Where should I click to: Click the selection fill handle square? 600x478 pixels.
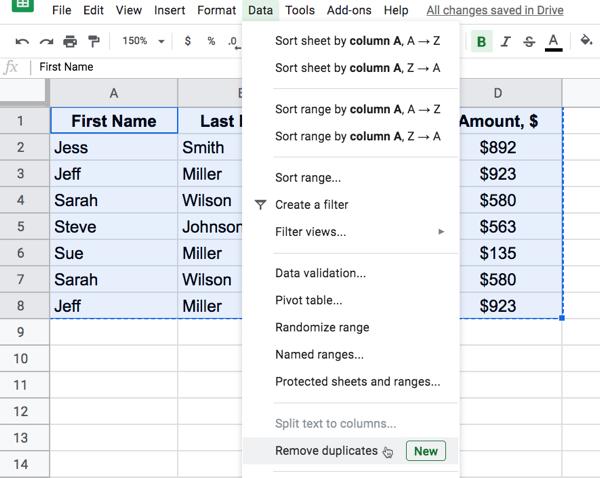click(x=562, y=318)
